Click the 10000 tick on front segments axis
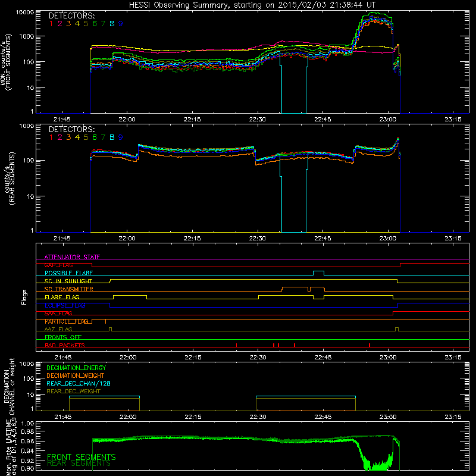Viewport: 476px width, 476px height. (x=24, y=12)
